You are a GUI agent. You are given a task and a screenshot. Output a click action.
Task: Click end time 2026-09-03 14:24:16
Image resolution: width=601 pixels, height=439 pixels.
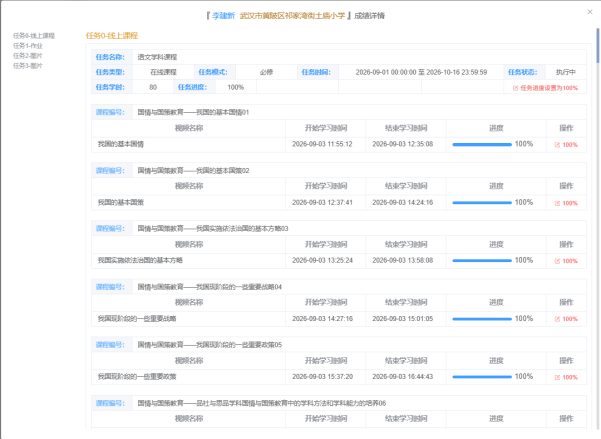click(x=403, y=202)
